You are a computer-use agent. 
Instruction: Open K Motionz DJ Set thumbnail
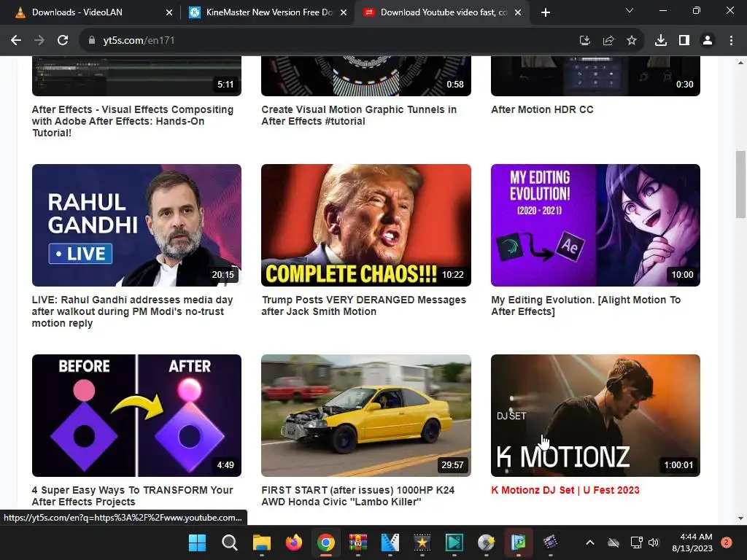click(595, 415)
